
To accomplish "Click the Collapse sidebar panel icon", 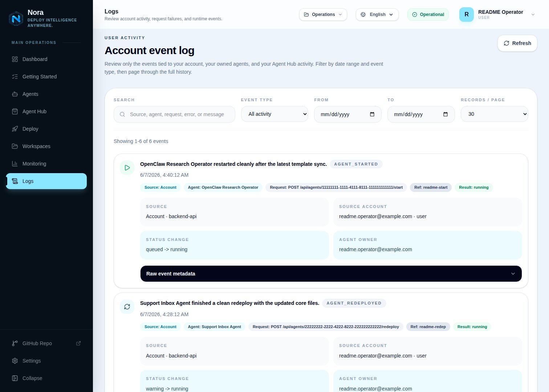I will [15, 378].
